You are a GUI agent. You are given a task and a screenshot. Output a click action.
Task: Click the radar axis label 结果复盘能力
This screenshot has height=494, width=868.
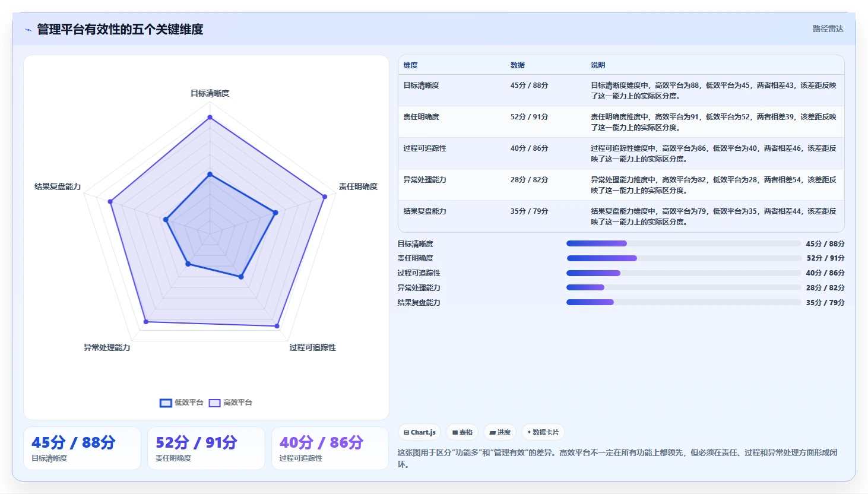[58, 186]
